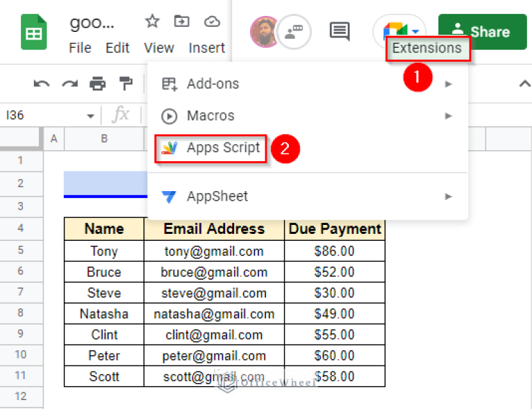Star this spreadsheet
532x409 pixels.
click(152, 21)
